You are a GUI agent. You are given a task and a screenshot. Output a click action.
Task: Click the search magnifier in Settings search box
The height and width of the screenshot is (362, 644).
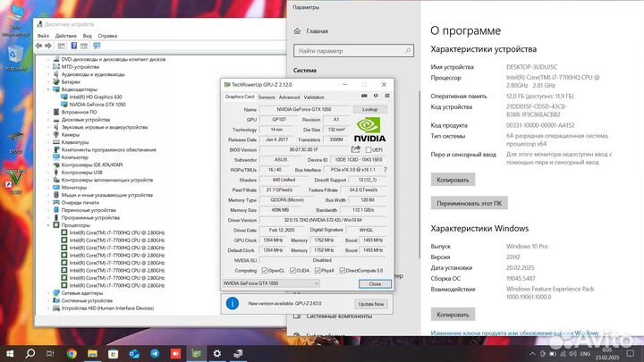408,51
